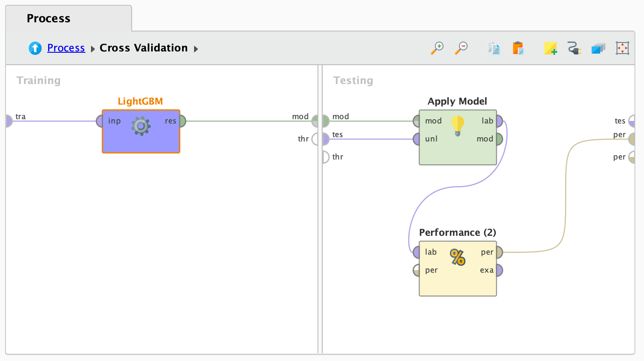
Task: Click the Training tra source port
Action: [x=9, y=121]
